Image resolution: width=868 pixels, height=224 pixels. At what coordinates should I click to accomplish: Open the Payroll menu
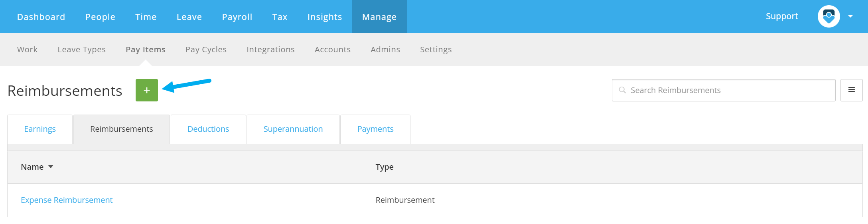pos(237,17)
